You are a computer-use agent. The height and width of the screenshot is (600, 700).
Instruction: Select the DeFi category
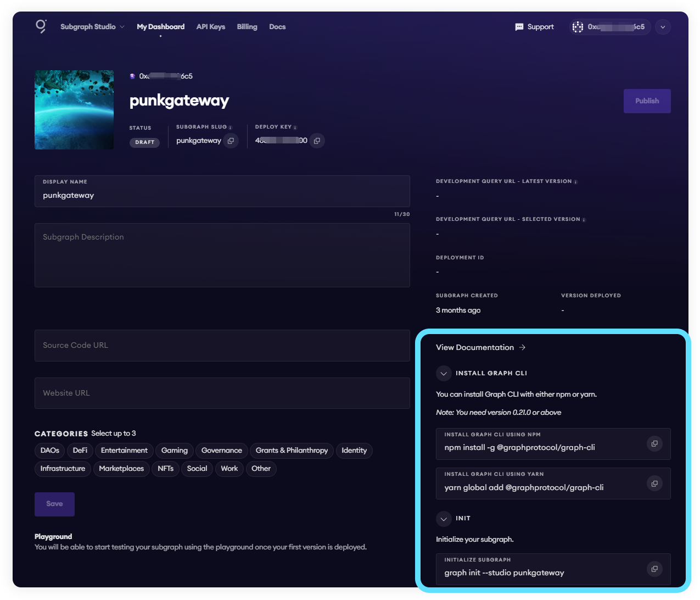pos(80,451)
